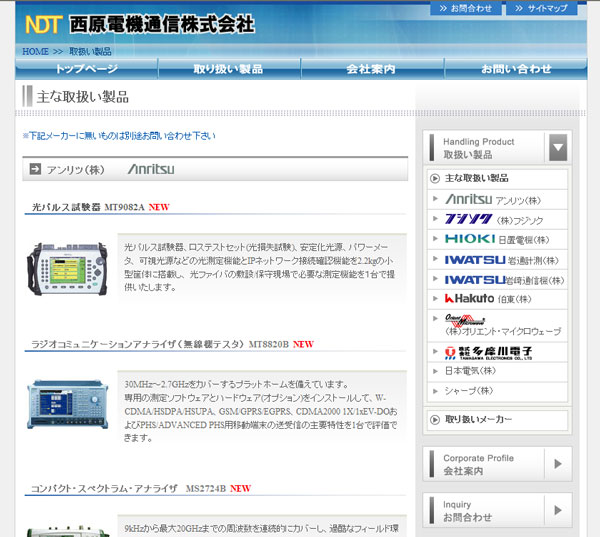This screenshot has width=600, height=537.
Task: Open the 多摩川電子 Tamagawa Electronics logo link
Action: [488, 353]
